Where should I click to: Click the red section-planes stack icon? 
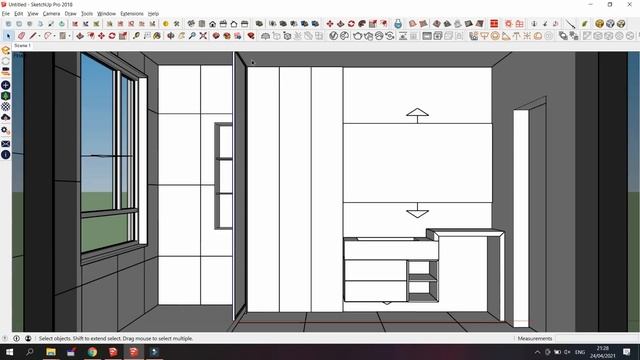494,24
